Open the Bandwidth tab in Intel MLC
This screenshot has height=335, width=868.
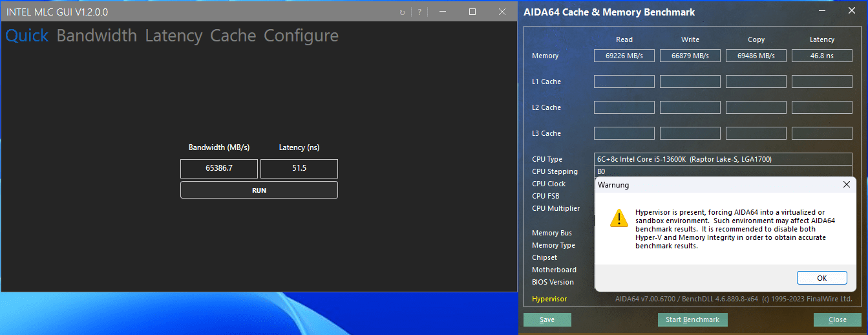point(97,36)
